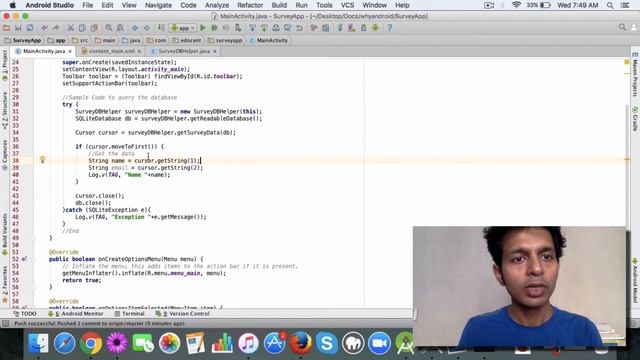
Task: Click the Undo arrow in toolbar
Action: click(x=44, y=28)
